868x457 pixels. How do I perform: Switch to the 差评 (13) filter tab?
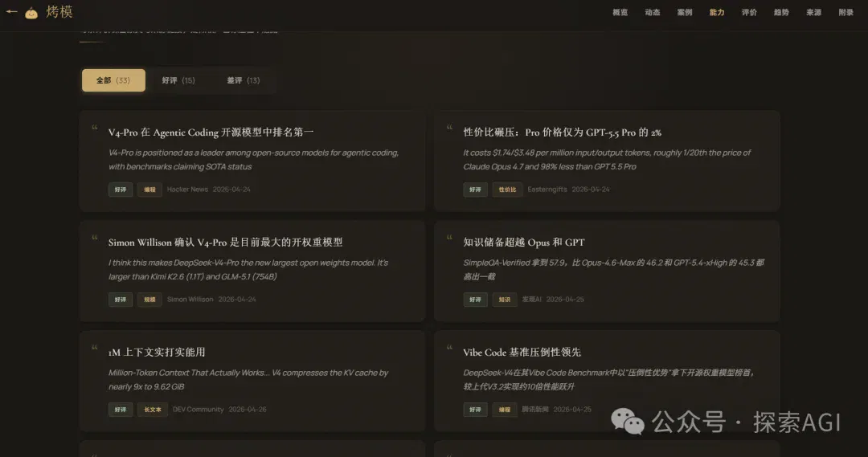(243, 80)
